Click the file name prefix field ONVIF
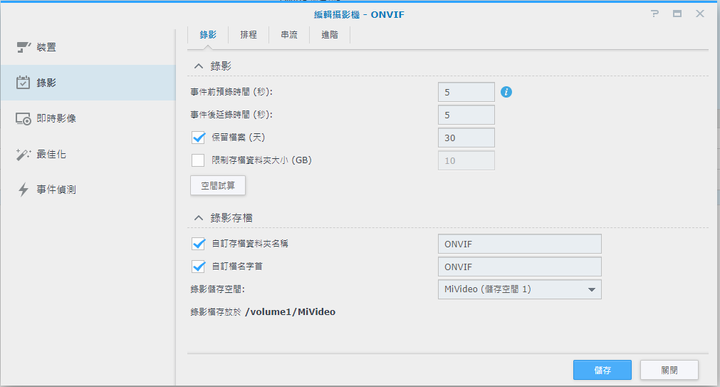Image resolution: width=720 pixels, height=387 pixels. pyautogui.click(x=520, y=267)
